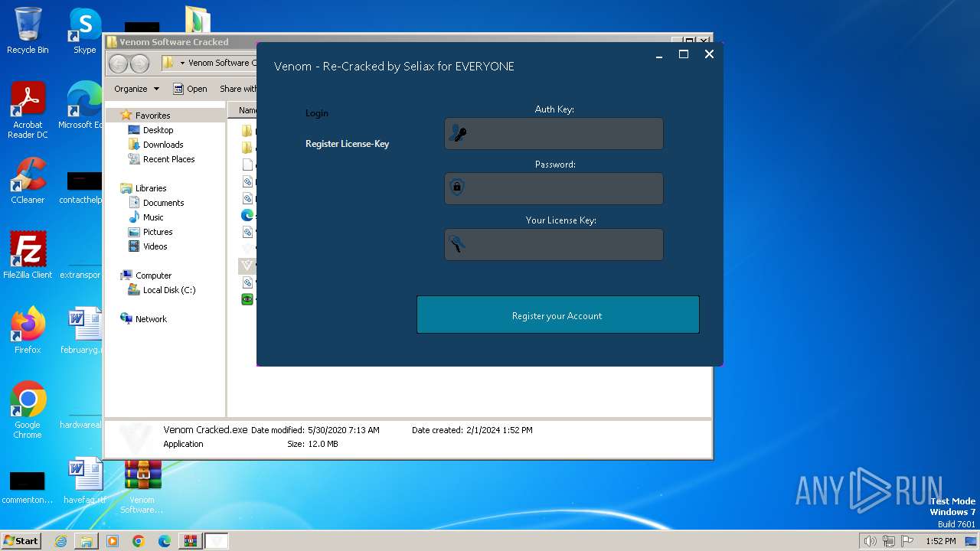Open Recent Places in Explorer sidebar

pos(168,159)
